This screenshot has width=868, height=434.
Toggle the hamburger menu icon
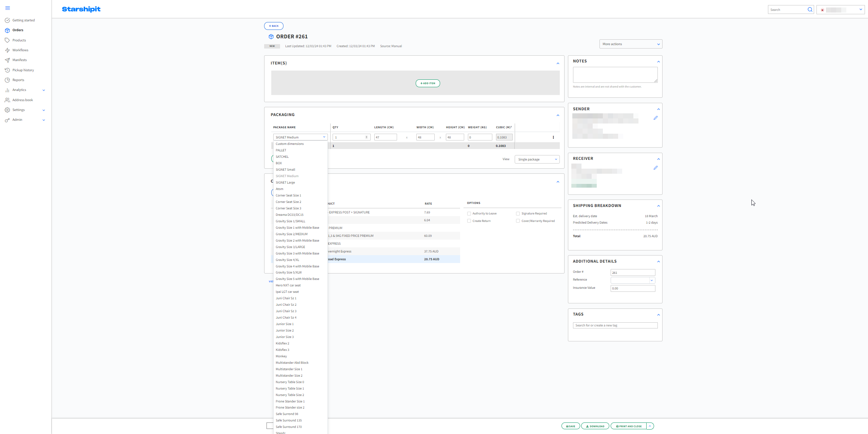7,8
